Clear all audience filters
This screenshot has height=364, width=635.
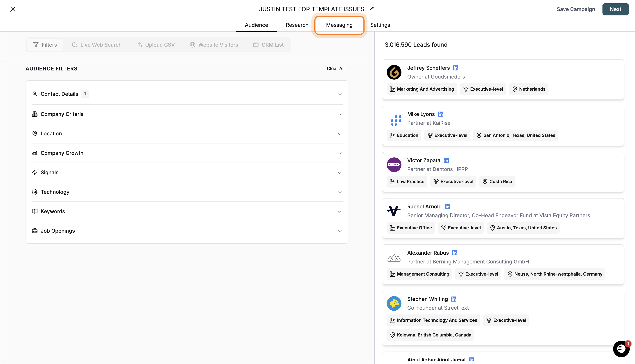335,68
